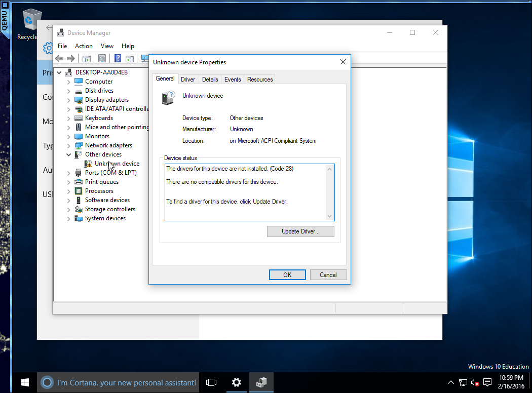Expand the Network adapters node
Image resolution: width=532 pixels, height=393 pixels.
(68, 146)
